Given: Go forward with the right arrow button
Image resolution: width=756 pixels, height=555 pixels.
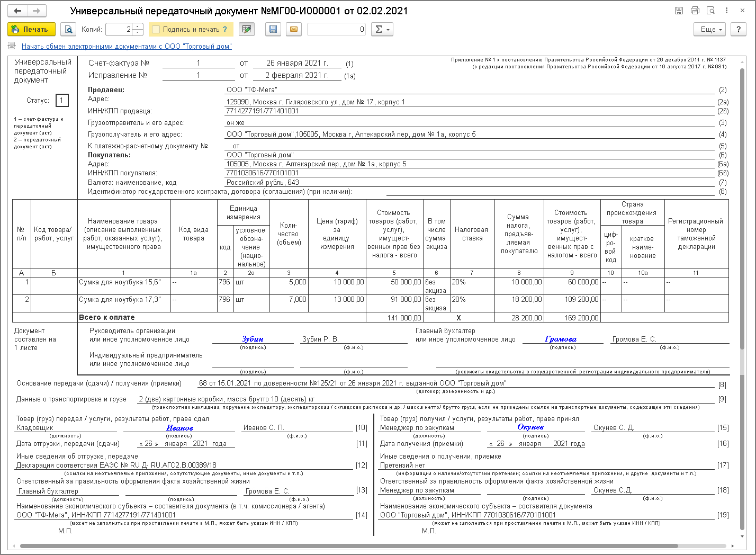Looking at the screenshot, I should (36, 11).
